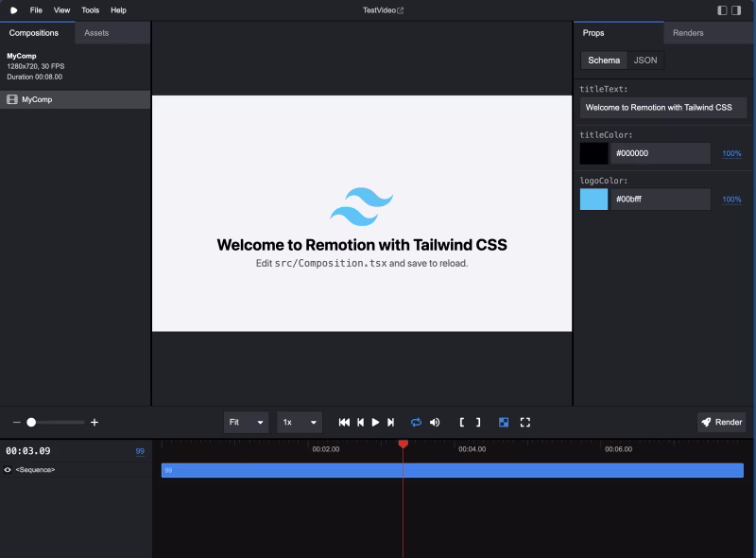Hide the Sequence track with eye icon
Screen dimensions: 756x558
(8, 470)
